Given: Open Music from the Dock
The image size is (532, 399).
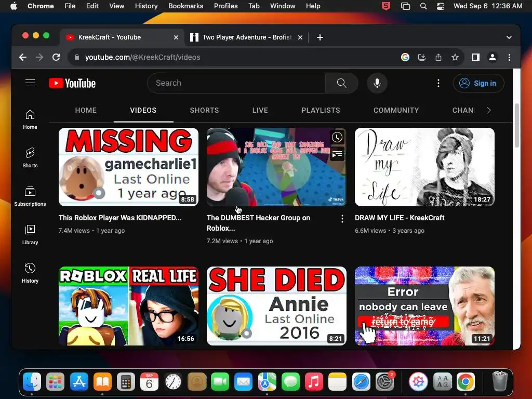Looking at the screenshot, I should pyautogui.click(x=314, y=382).
